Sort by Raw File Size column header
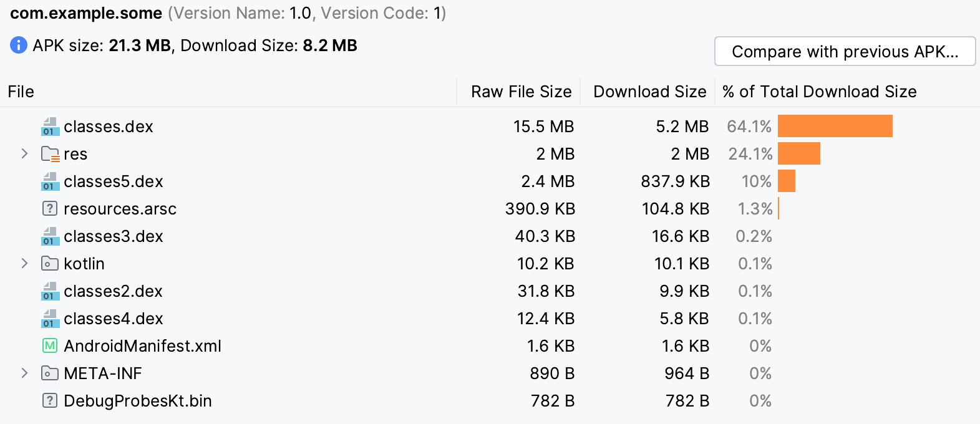 522,92
